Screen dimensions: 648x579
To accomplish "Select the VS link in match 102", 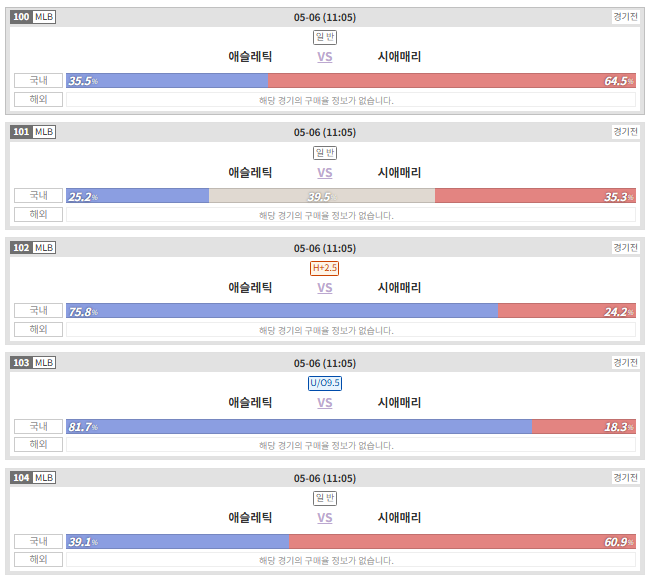I will click(x=324, y=288).
